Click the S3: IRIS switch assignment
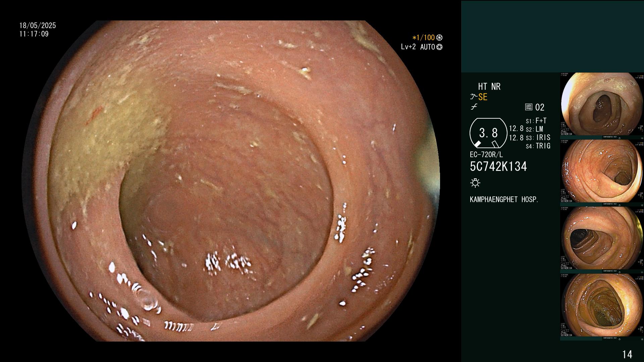 pos(538,137)
